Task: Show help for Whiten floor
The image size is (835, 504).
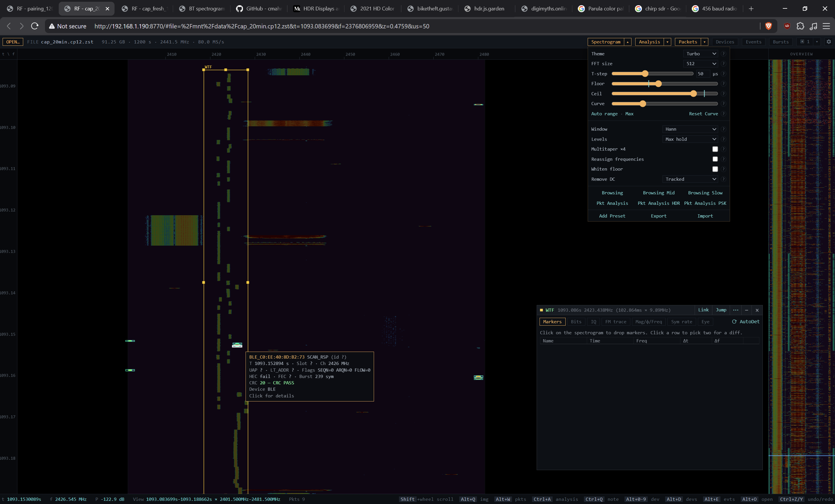Action: coord(723,169)
